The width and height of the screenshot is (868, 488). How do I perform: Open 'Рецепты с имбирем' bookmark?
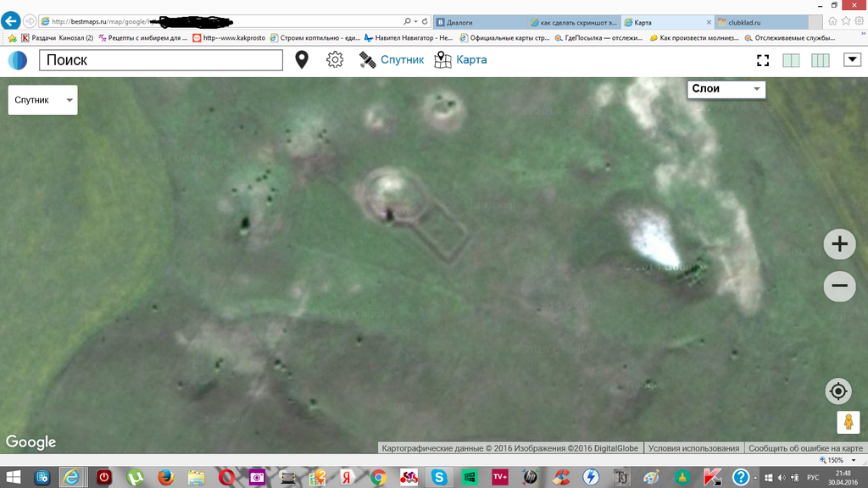143,38
